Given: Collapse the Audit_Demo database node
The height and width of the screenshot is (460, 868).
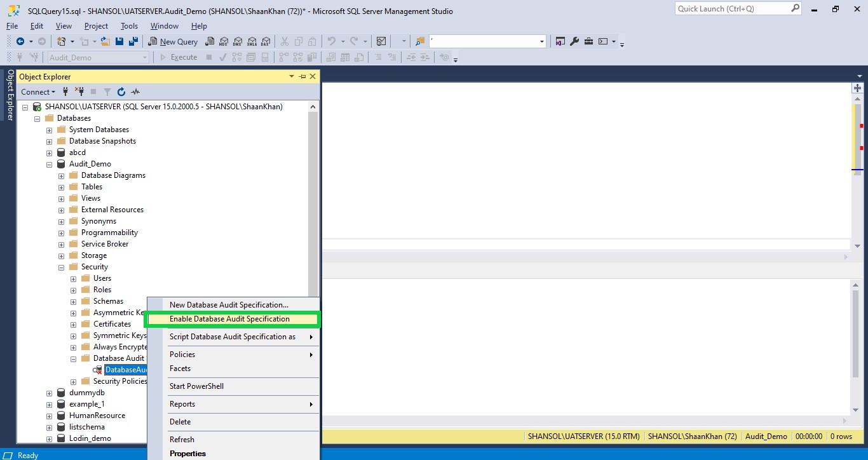Looking at the screenshot, I should pyautogui.click(x=49, y=163).
